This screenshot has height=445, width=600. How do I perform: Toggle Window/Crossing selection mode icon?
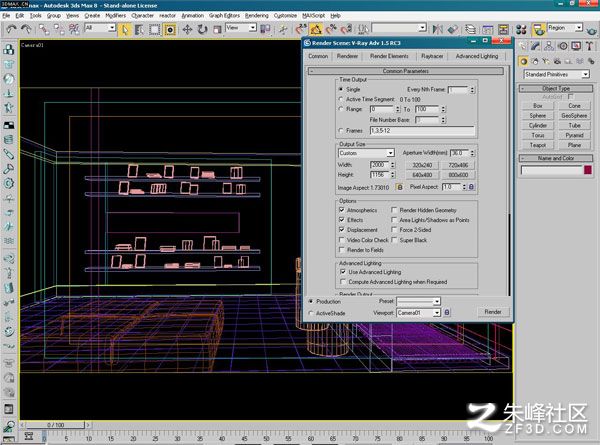click(170, 29)
